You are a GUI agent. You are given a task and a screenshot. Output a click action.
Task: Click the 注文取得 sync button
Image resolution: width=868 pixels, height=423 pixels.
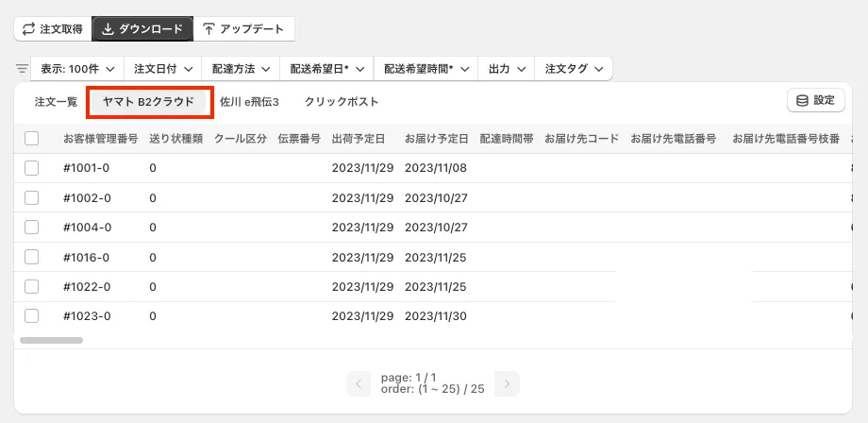point(53,29)
